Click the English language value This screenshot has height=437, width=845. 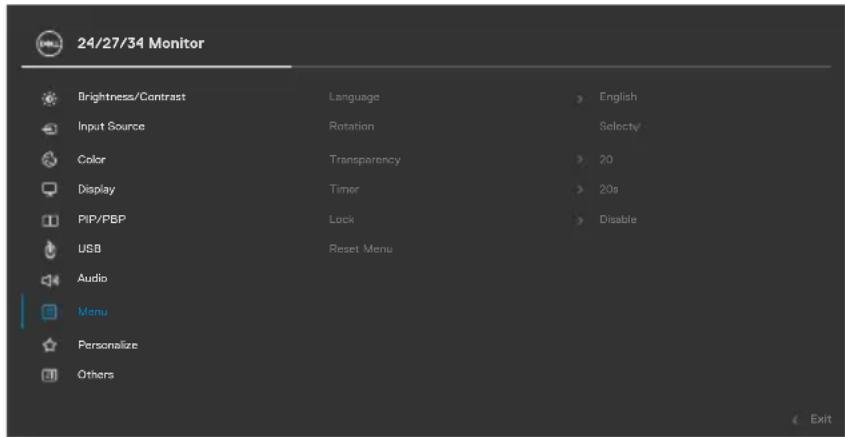coord(618,97)
